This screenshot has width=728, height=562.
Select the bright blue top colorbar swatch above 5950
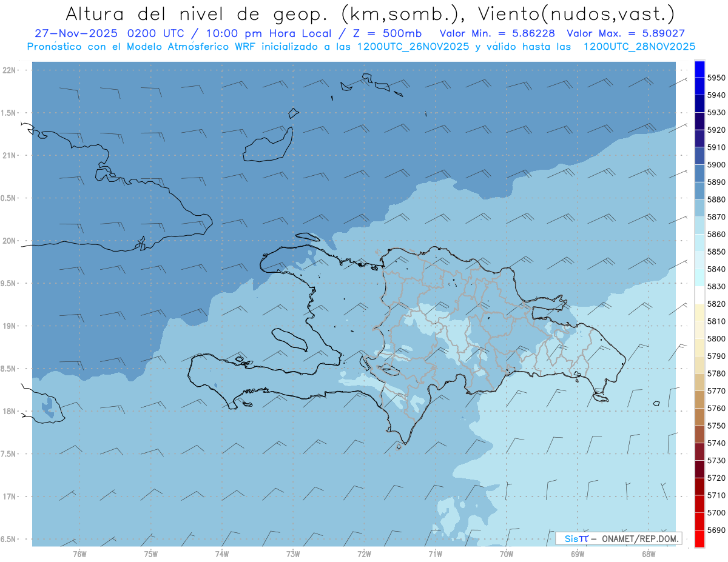point(699,69)
